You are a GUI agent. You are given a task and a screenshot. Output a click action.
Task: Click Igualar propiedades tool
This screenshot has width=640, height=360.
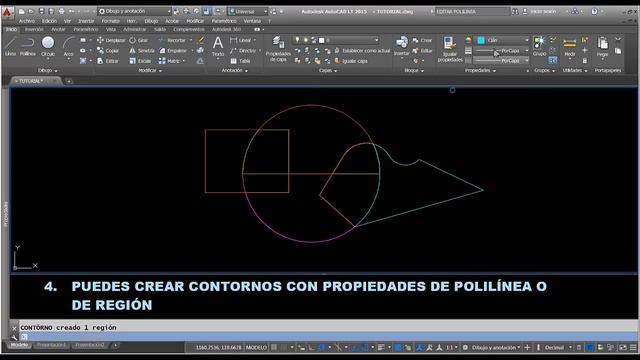(450, 49)
